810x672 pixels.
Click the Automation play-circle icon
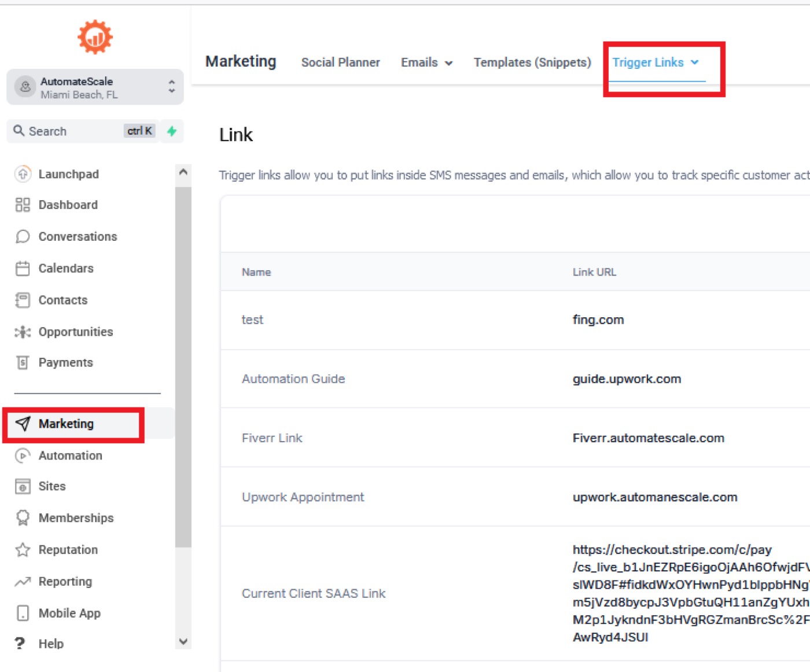(23, 456)
